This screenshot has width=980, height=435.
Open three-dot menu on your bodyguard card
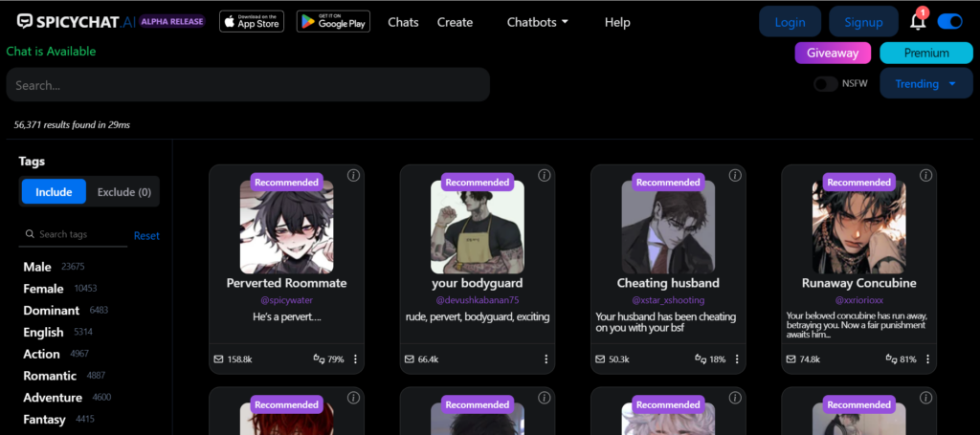(x=546, y=359)
